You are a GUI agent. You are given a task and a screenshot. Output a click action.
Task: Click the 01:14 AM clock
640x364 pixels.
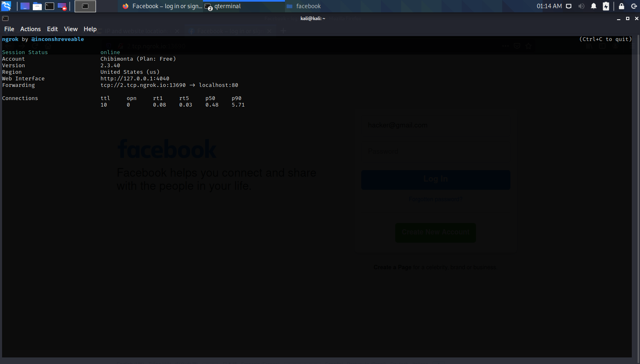click(549, 6)
